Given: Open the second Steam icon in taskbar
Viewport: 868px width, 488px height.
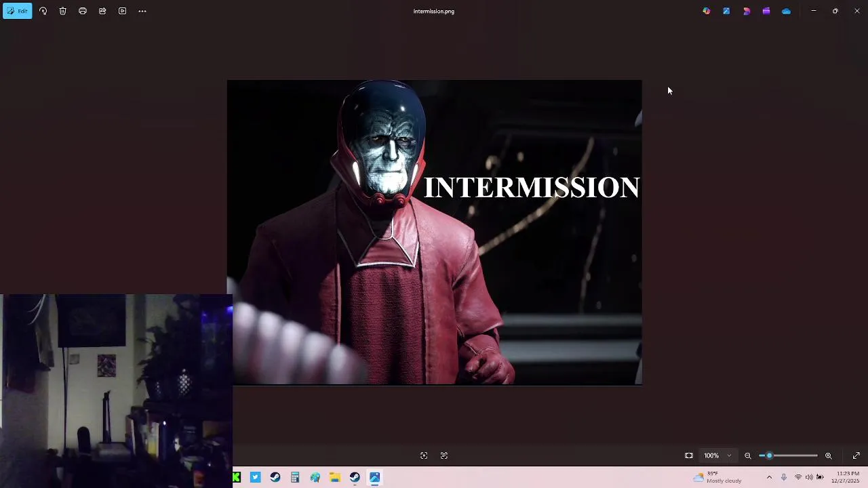Looking at the screenshot, I should pos(355,477).
